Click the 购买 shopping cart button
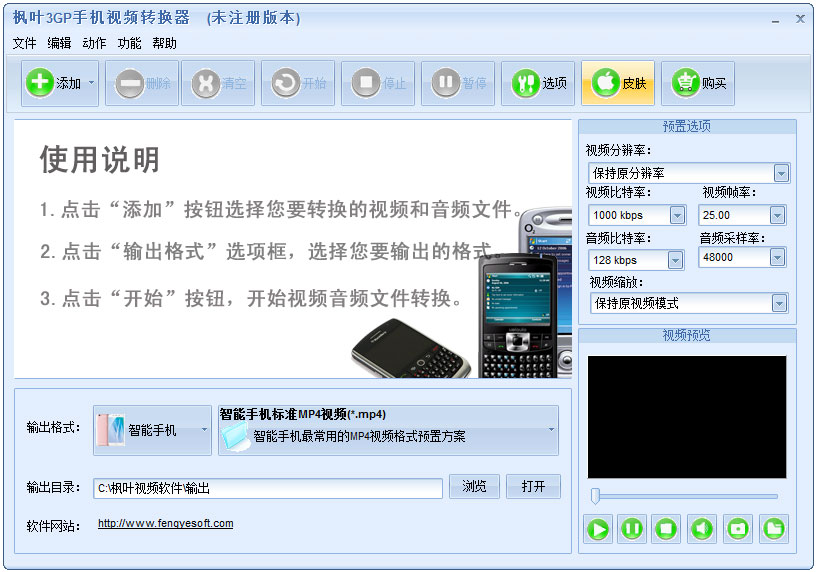The image size is (818, 572). 697,83
